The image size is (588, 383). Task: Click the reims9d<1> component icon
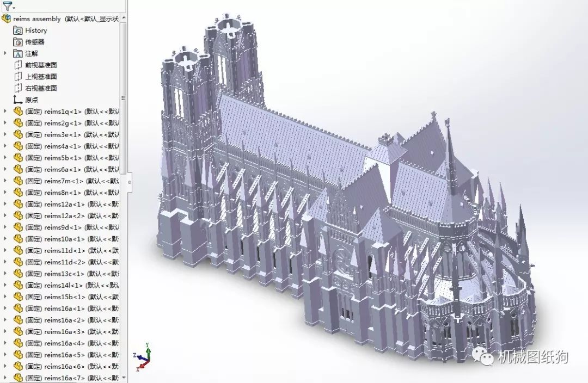point(18,227)
